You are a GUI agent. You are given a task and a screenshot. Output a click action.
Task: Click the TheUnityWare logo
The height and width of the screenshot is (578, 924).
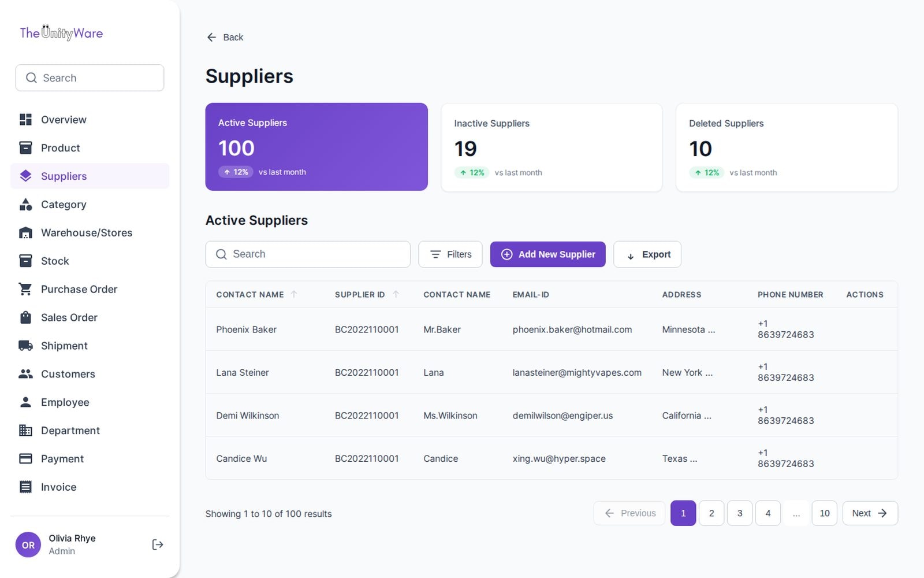[x=61, y=33]
